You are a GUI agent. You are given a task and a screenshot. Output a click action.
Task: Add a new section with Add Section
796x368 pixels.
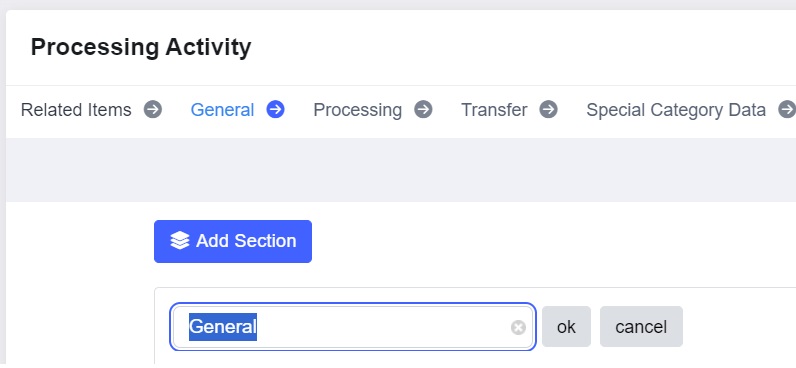coord(233,241)
